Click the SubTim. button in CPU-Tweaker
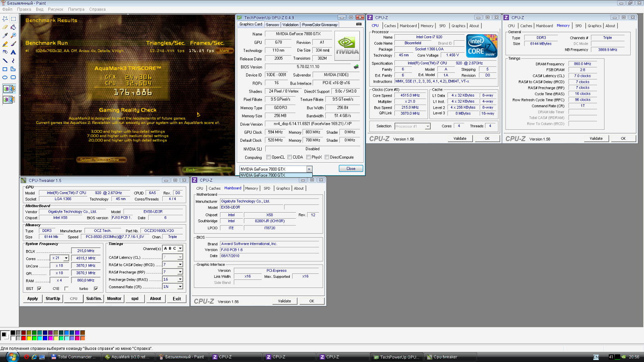This screenshot has width=644, height=362. [94, 299]
